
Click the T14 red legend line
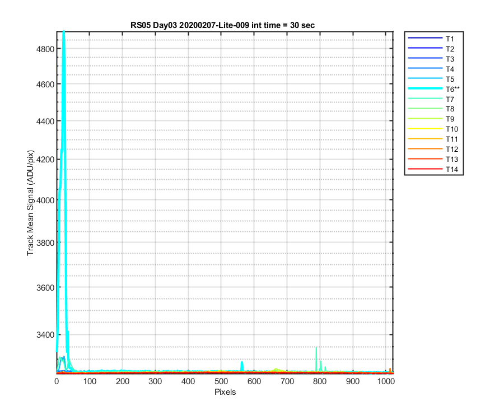pos(425,169)
